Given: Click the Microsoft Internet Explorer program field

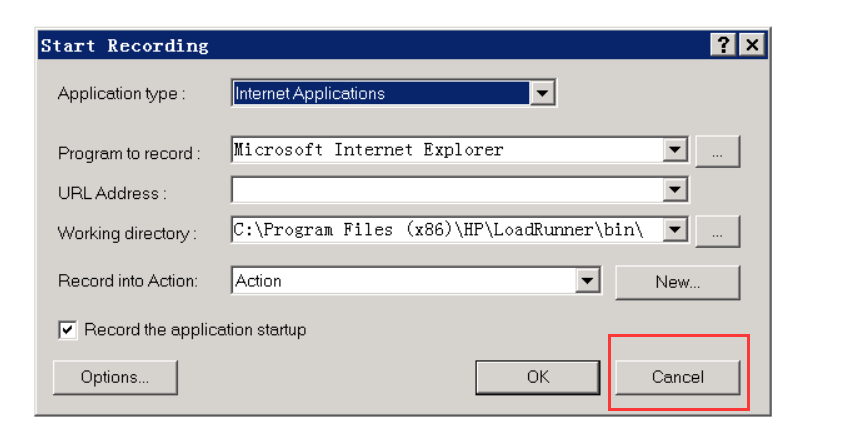Looking at the screenshot, I should (x=446, y=150).
